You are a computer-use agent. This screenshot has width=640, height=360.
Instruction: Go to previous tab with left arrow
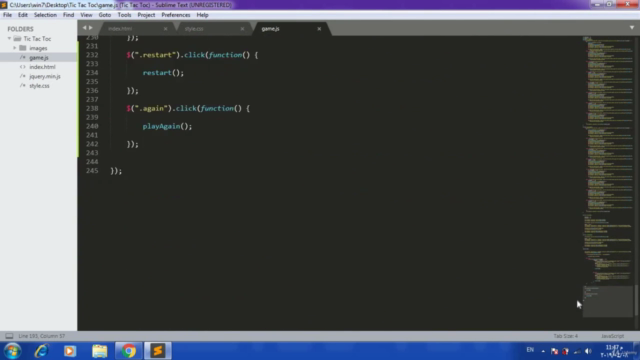[x=84, y=28]
